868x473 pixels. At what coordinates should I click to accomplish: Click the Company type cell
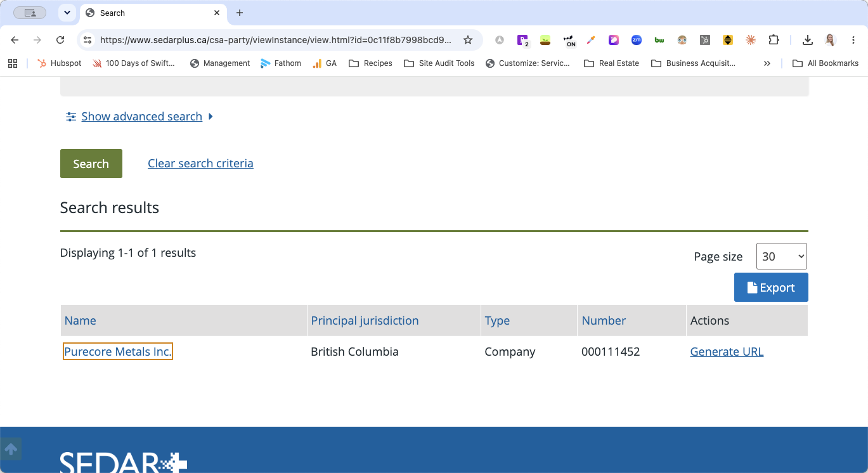(510, 352)
